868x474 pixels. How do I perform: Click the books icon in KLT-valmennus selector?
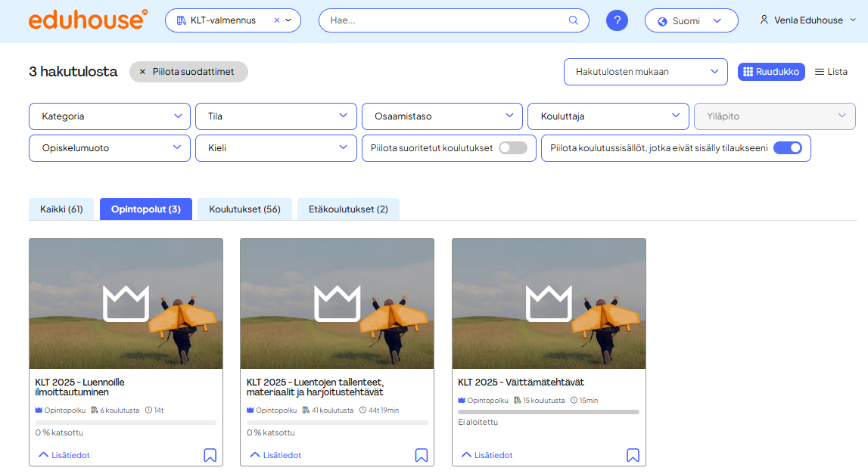coord(181,20)
